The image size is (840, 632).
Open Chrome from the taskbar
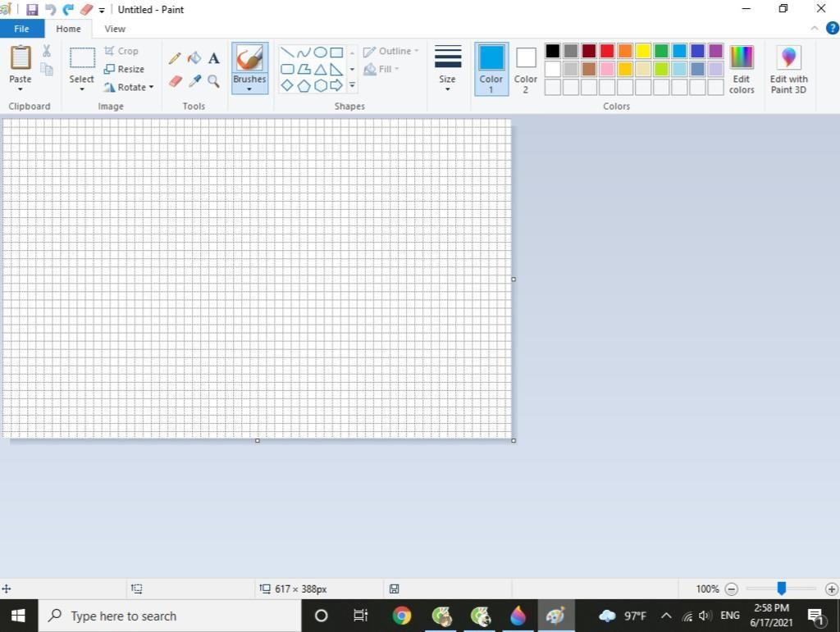402,616
